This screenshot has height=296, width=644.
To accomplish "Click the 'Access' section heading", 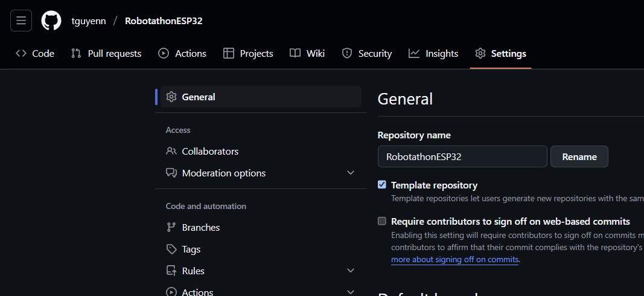I will tap(178, 130).
